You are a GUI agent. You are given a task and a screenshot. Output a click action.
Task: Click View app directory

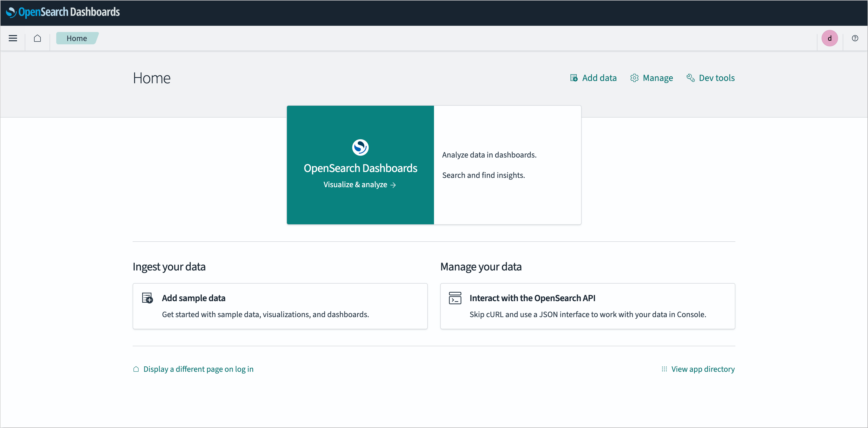pyautogui.click(x=703, y=369)
